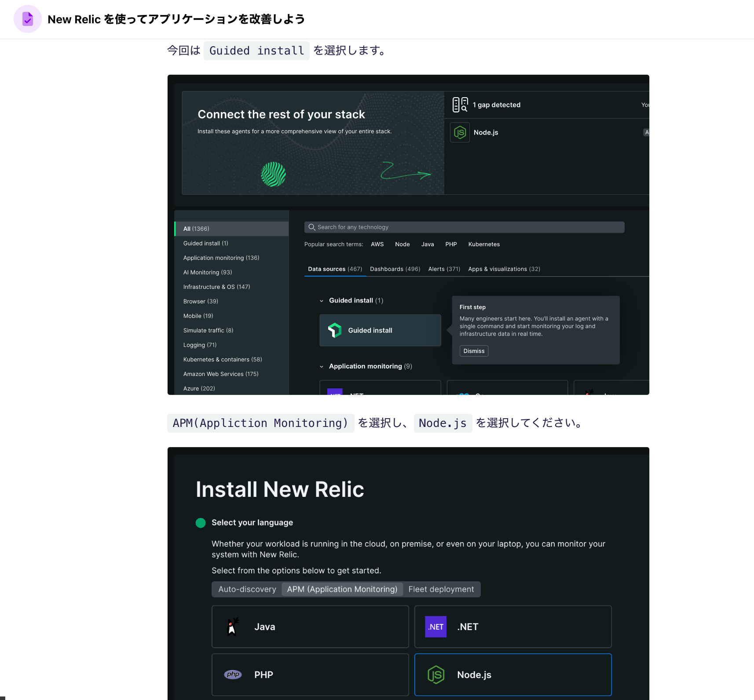Click the green striped ball graphic
754x700 pixels.
[x=273, y=174]
